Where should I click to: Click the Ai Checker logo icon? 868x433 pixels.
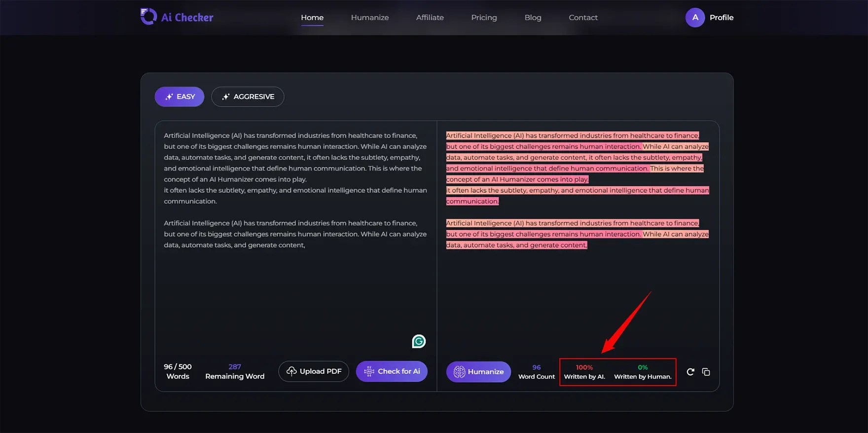(148, 17)
